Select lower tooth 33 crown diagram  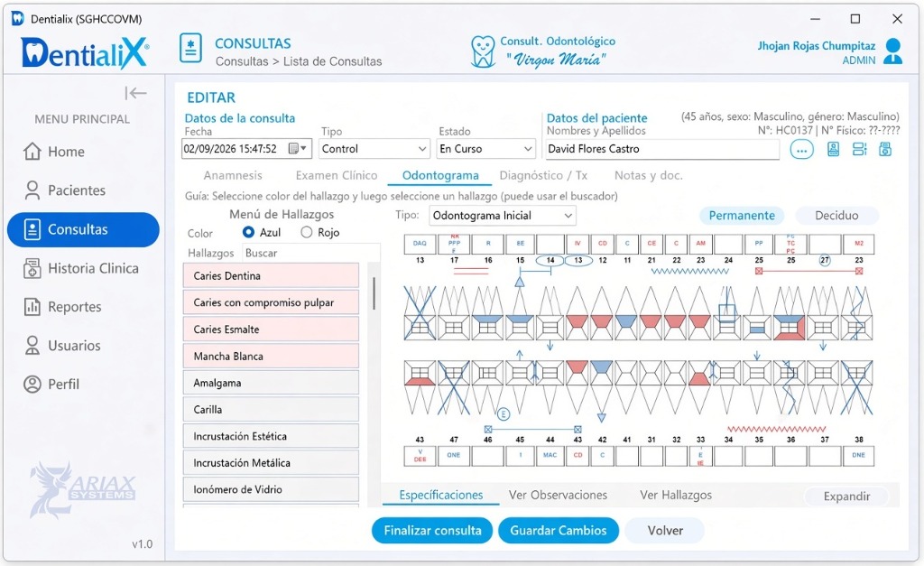699,373
